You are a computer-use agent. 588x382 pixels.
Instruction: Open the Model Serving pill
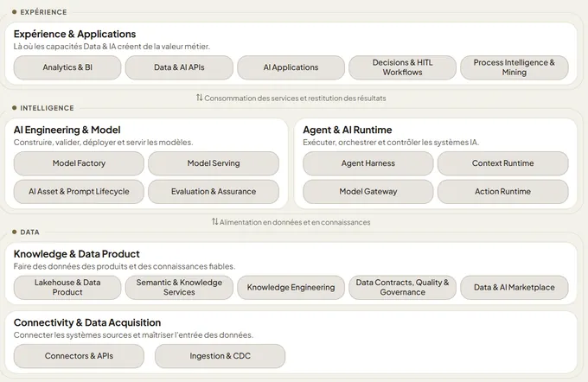tap(214, 163)
